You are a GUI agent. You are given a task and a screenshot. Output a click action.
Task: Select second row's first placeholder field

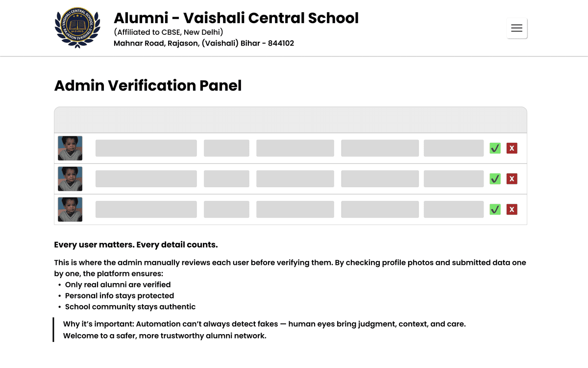click(146, 179)
